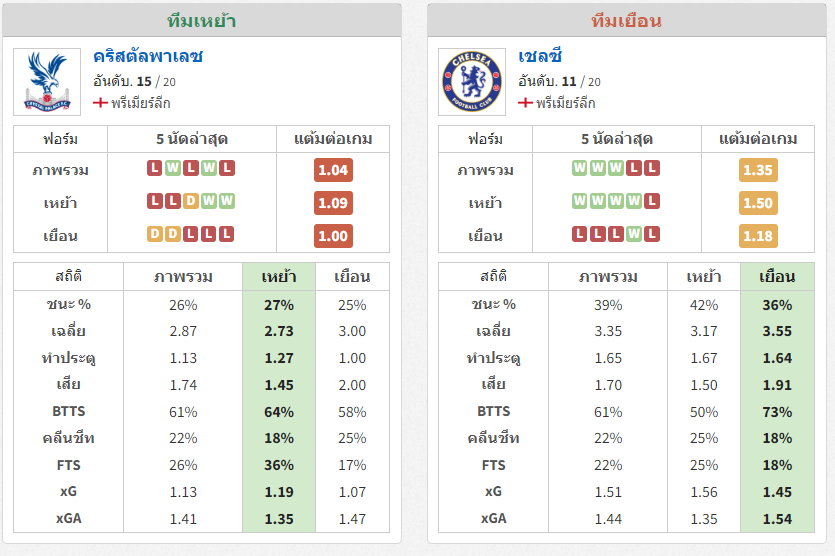
Task: Click Chelsea home points badge 1.50
Action: tap(758, 203)
